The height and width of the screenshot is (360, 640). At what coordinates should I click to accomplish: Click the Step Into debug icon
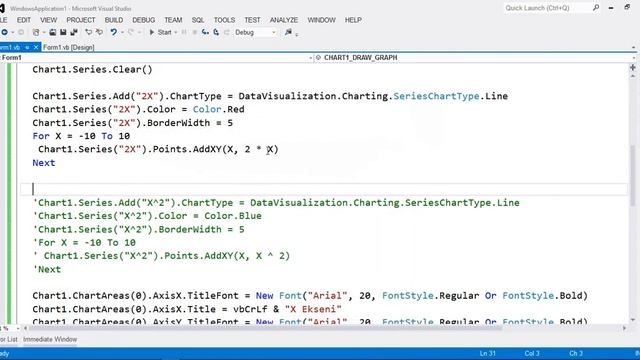pos(205,32)
